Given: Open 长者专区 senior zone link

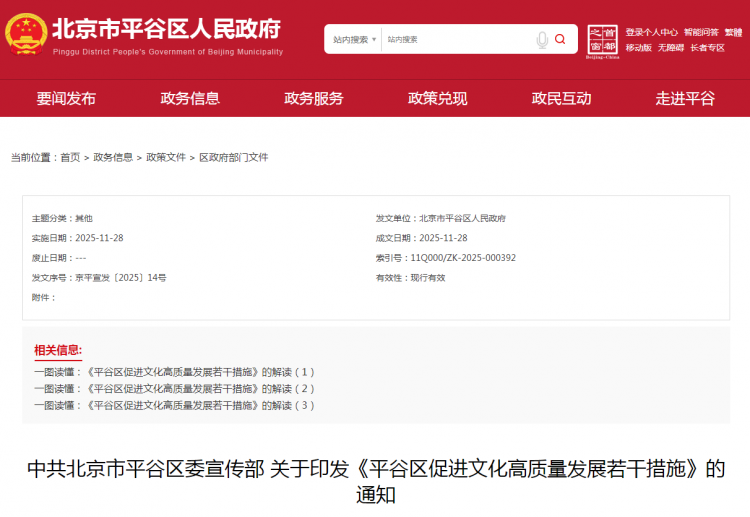Looking at the screenshot, I should (707, 47).
